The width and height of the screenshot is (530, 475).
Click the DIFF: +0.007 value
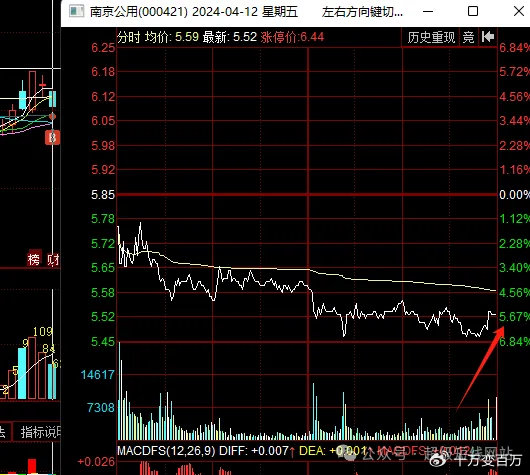254,451
